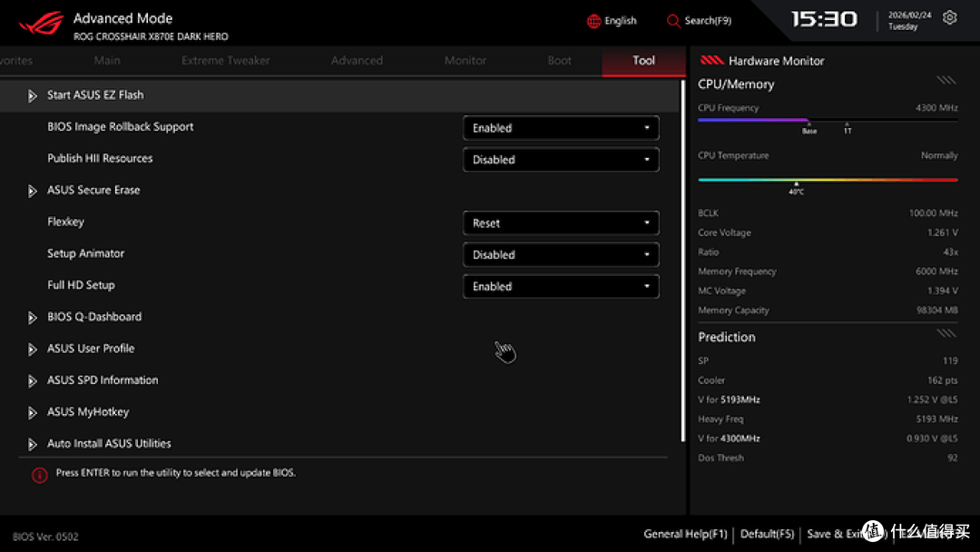Click General Help(F1) button

[686, 534]
